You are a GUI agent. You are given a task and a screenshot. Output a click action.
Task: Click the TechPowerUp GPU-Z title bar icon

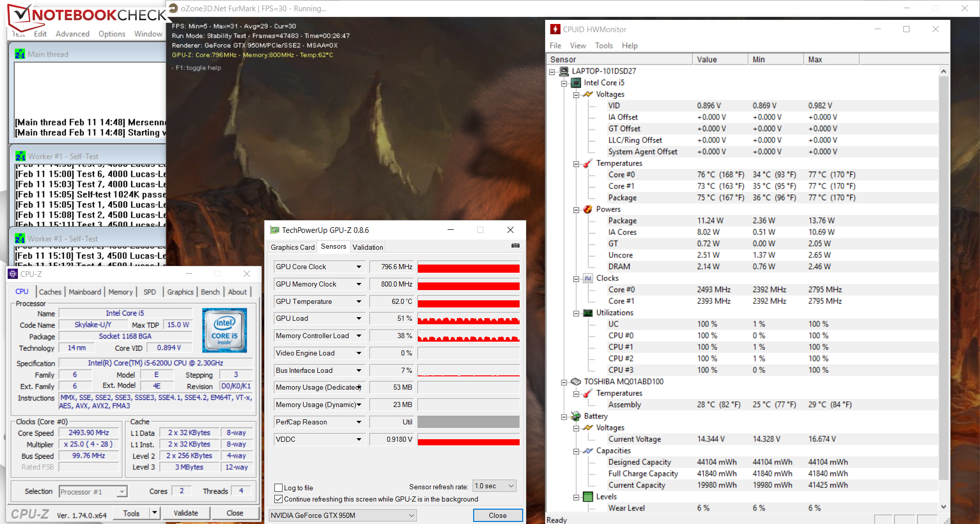pyautogui.click(x=274, y=230)
